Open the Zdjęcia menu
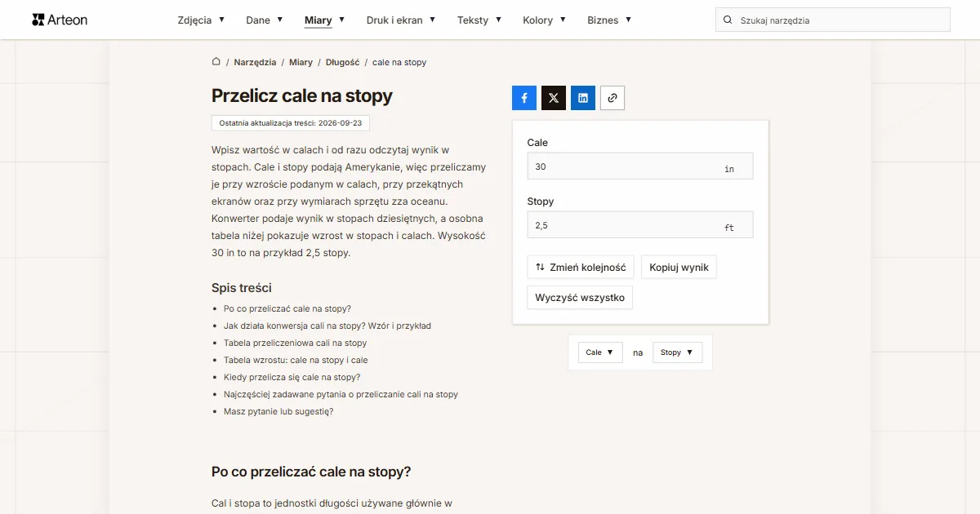 [201, 20]
